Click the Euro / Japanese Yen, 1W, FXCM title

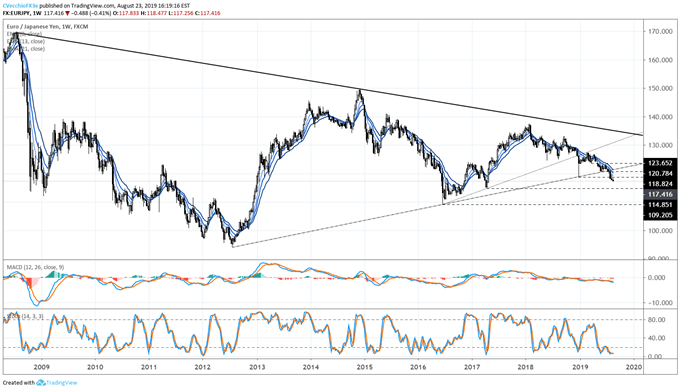(47, 27)
